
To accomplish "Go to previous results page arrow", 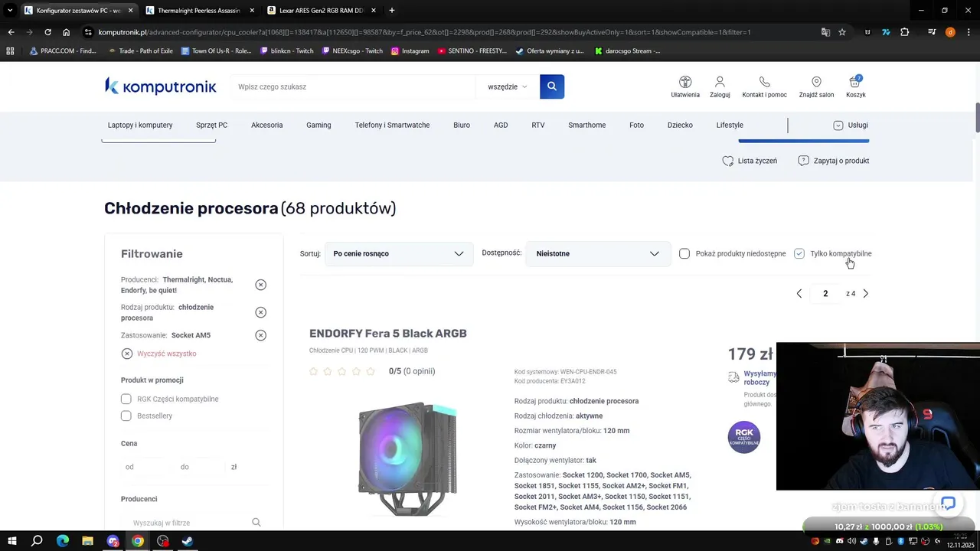I will tap(799, 294).
